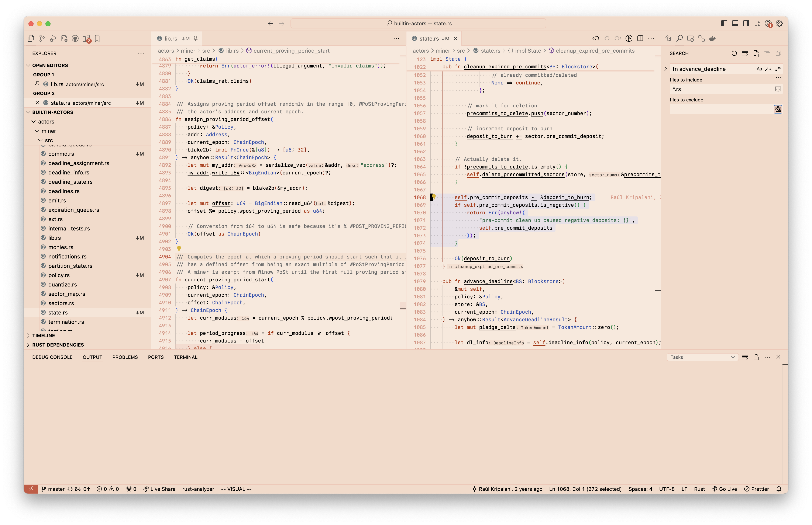Toggle Use Regular Expression in search
Viewport: 812px width, 525px height.
[x=778, y=69]
